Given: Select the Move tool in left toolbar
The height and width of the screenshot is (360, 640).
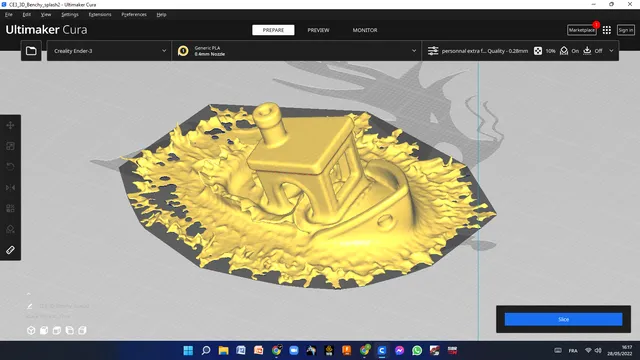Looking at the screenshot, I should click(x=11, y=125).
